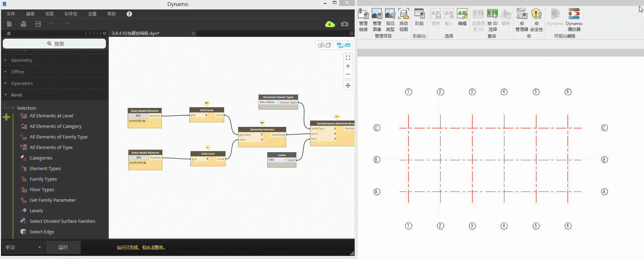Click the warning exclamation icon in menu bar
The width and height of the screenshot is (644, 259).
[x=129, y=14]
